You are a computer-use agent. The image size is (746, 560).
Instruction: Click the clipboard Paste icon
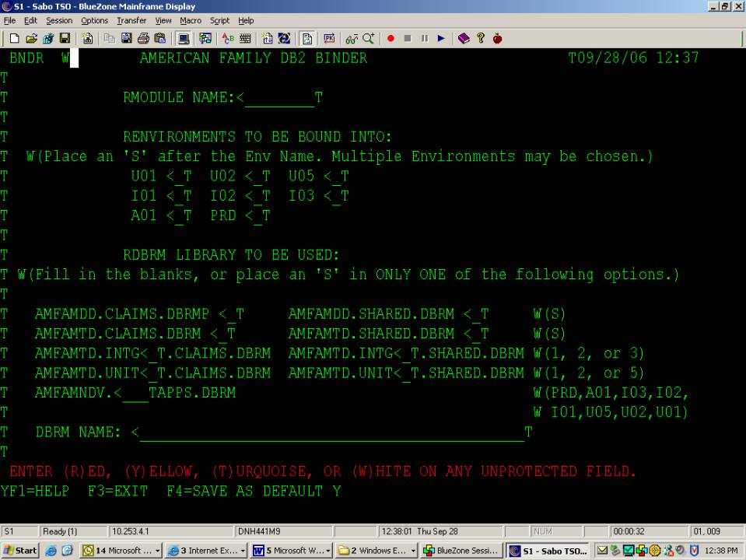(x=160, y=39)
